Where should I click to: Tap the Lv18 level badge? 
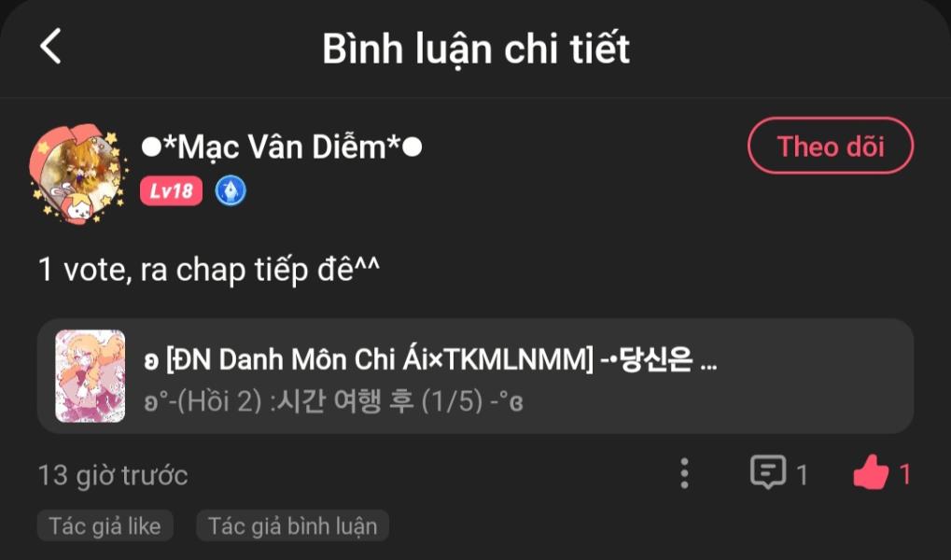pos(171,191)
